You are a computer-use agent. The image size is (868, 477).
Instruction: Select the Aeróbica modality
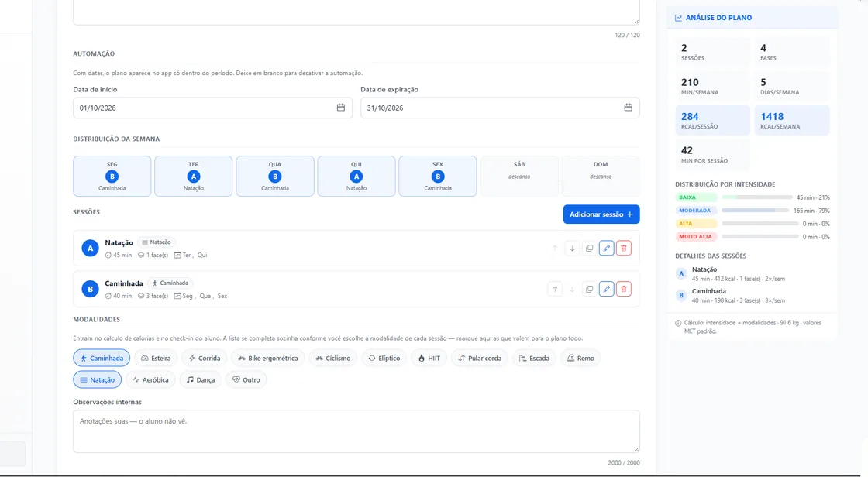coord(150,379)
